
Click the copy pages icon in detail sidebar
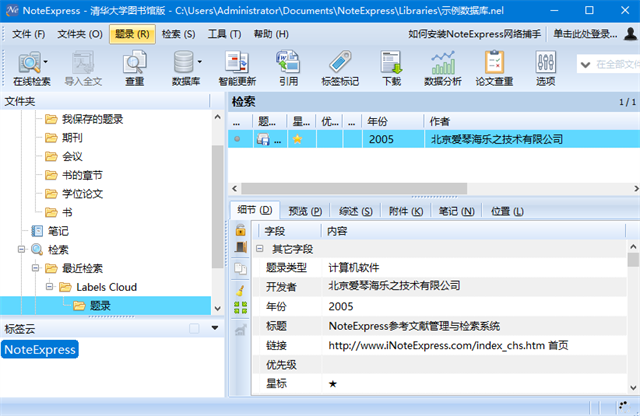(240, 268)
